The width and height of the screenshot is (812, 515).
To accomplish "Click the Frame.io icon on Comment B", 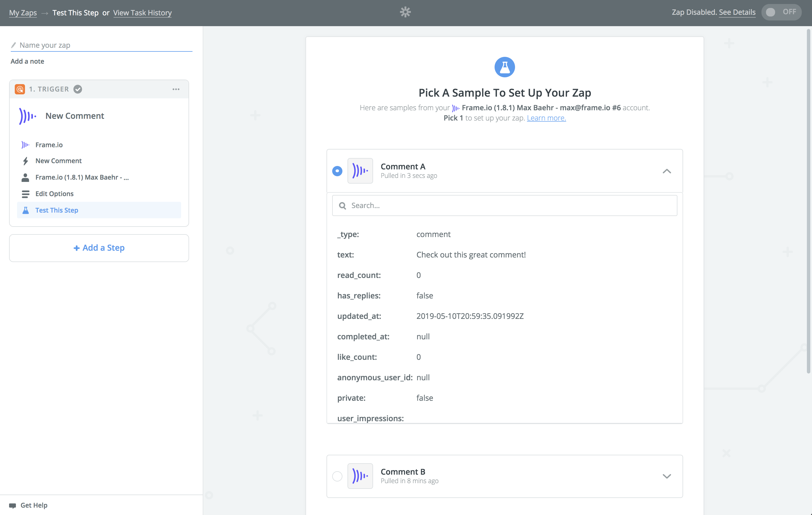I will (x=360, y=476).
